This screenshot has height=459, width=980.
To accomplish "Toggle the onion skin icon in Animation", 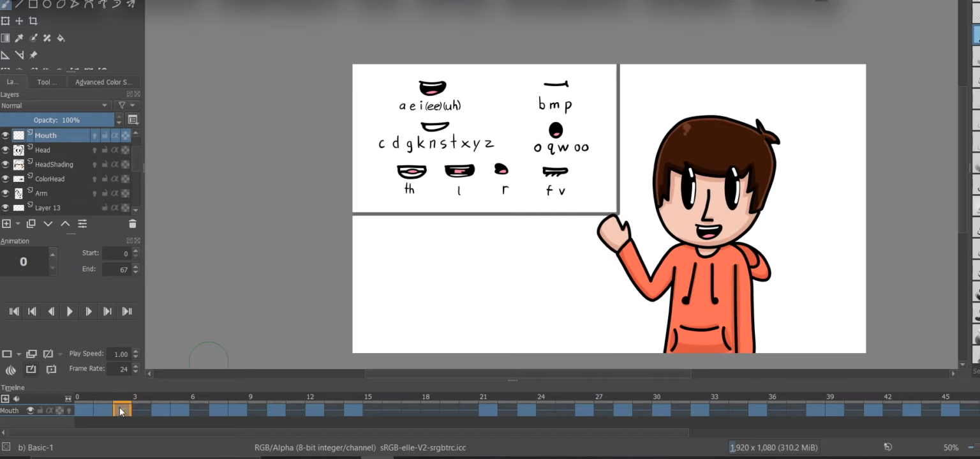I will click(11, 370).
